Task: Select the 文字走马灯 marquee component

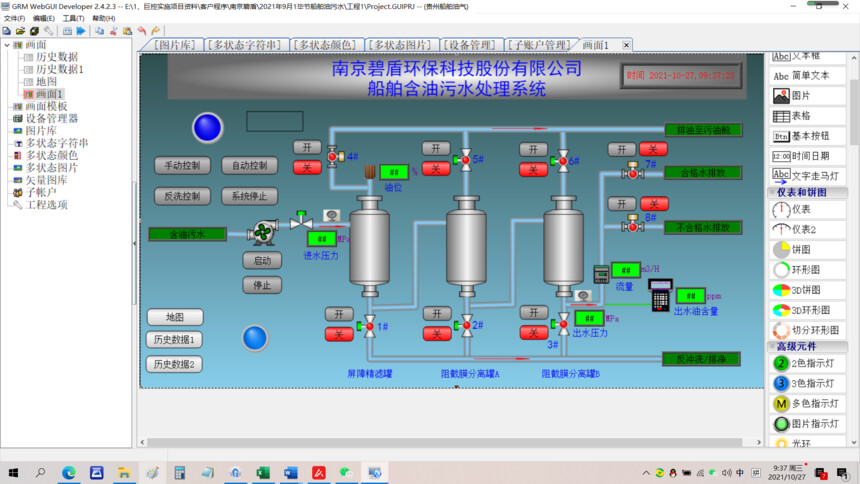Action: [x=807, y=176]
